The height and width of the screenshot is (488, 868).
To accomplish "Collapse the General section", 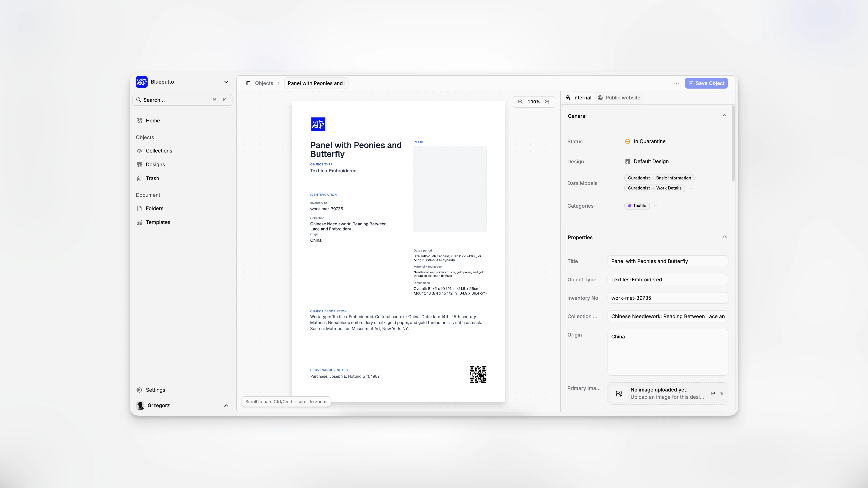I will coord(724,116).
